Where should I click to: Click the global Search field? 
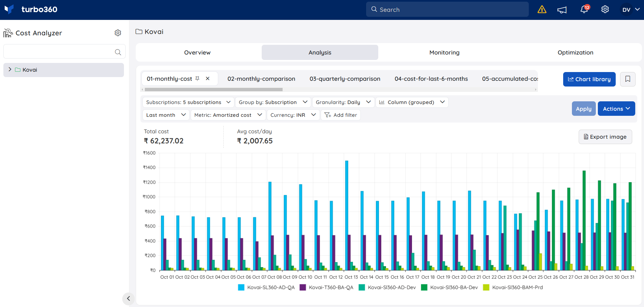pos(447,9)
